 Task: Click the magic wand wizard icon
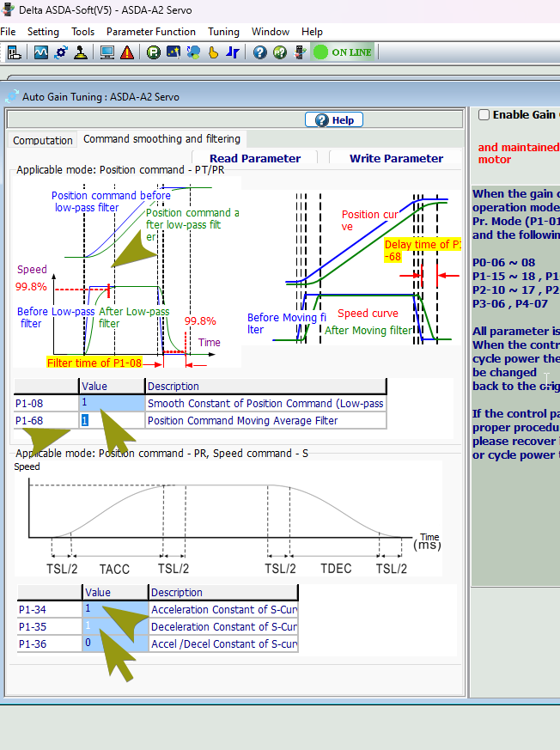[173, 52]
